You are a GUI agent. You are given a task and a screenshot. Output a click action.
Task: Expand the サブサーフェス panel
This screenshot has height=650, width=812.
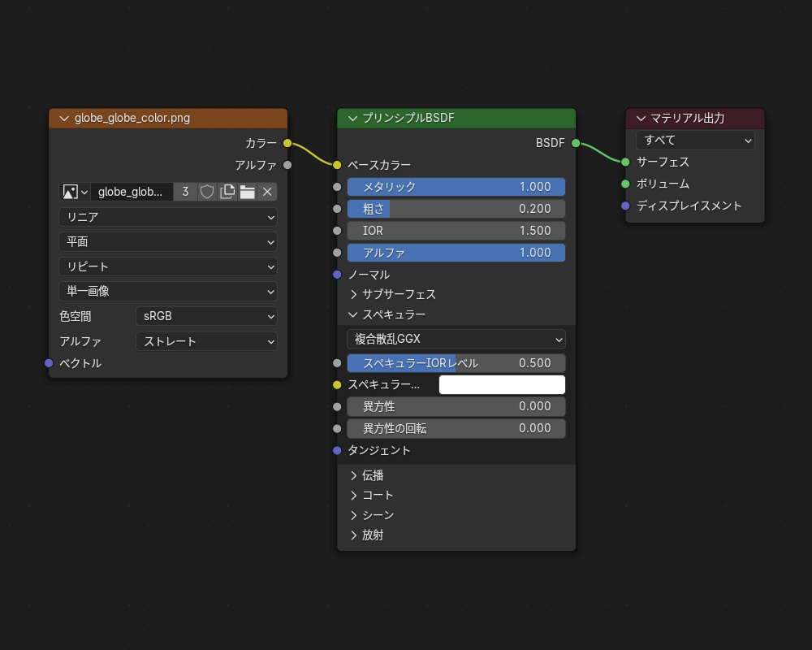354,294
